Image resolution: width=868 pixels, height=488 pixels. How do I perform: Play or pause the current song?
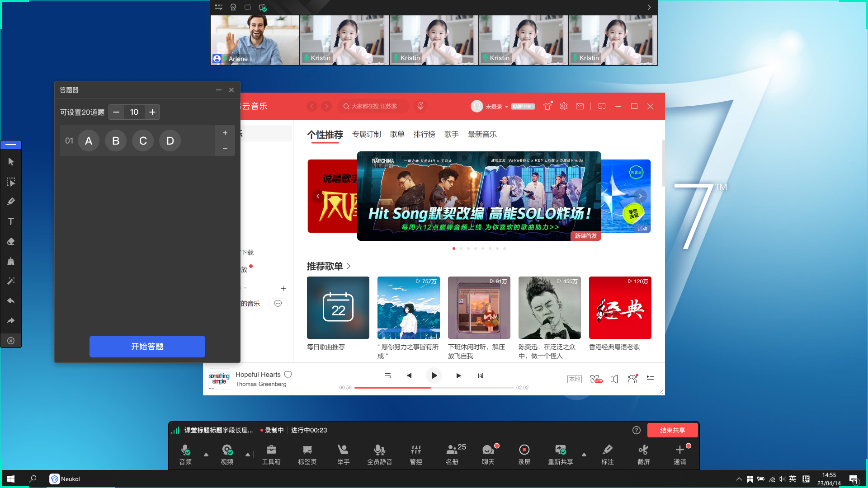[434, 375]
